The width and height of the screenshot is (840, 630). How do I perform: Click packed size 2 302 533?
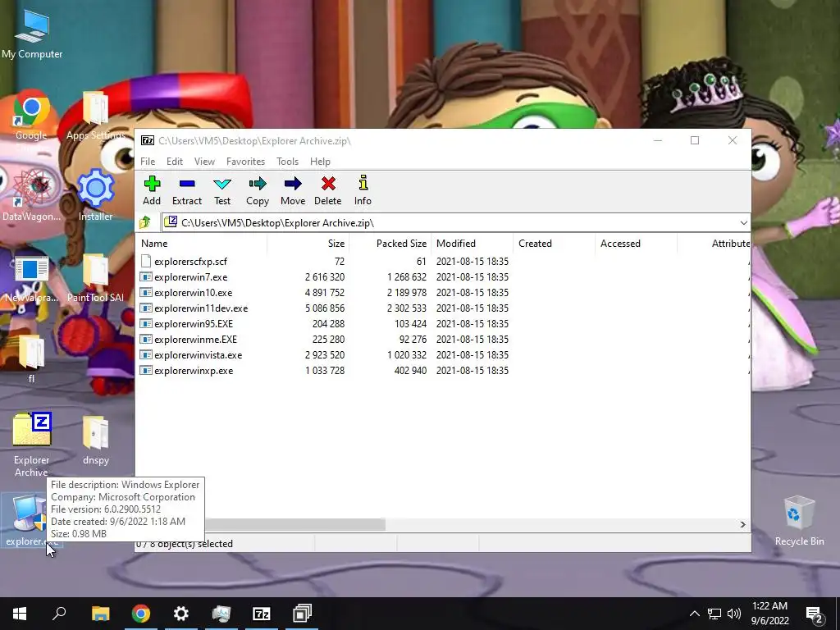click(x=407, y=308)
